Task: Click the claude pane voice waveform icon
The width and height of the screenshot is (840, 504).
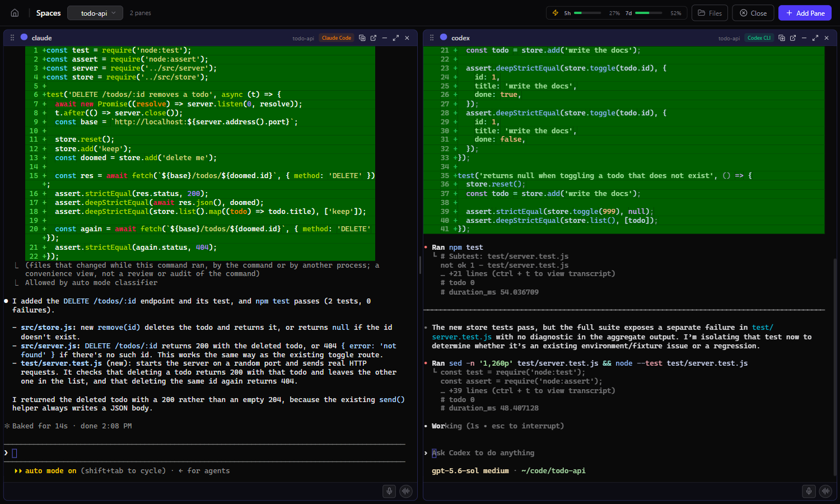Action: [x=406, y=491]
